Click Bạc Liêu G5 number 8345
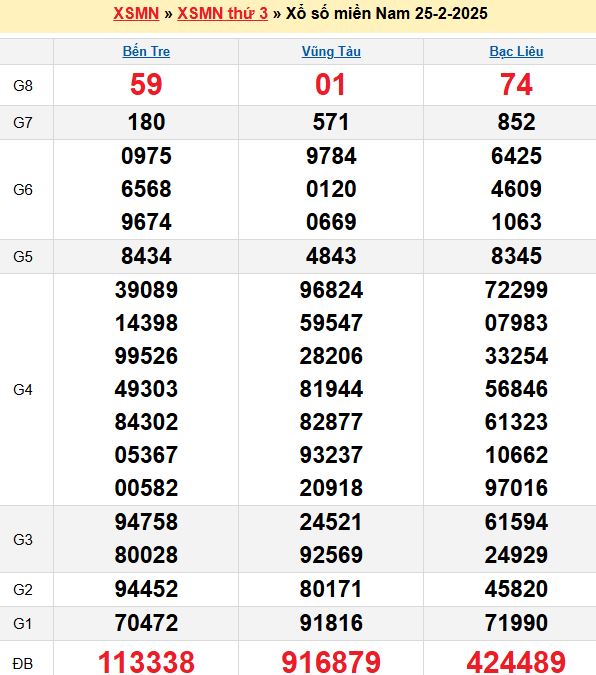Image resolution: width=596 pixels, height=675 pixels. tap(516, 256)
